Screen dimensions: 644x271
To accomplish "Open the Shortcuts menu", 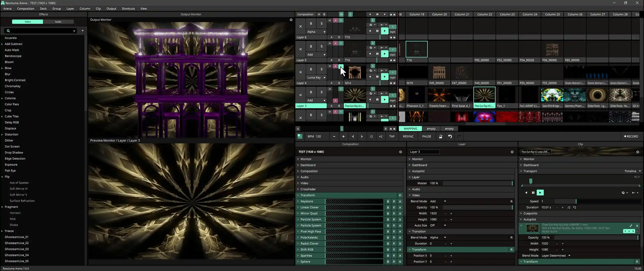I will click(128, 9).
